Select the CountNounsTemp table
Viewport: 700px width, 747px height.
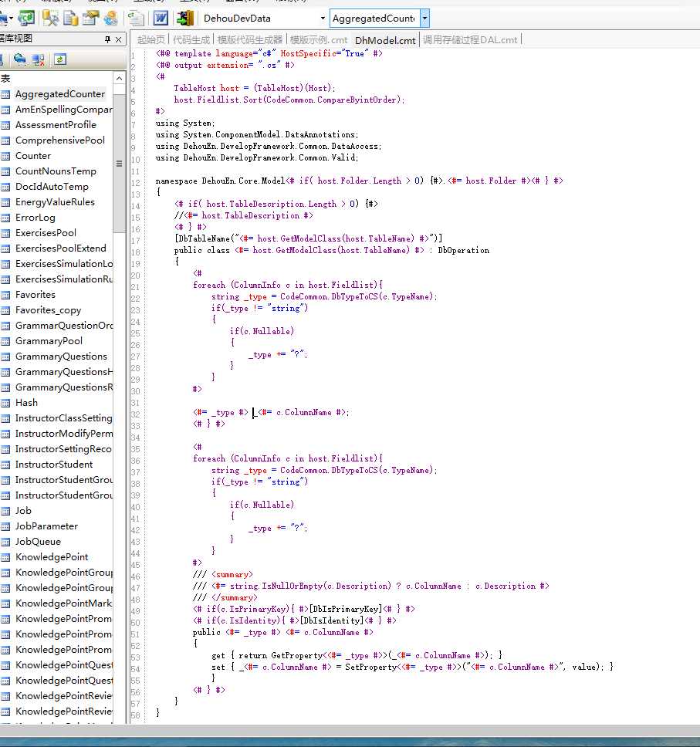(x=56, y=171)
